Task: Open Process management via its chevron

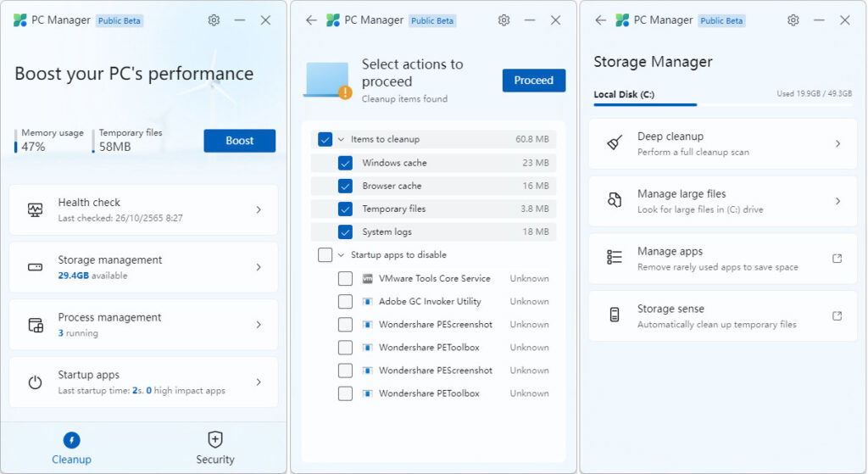Action: 259,325
